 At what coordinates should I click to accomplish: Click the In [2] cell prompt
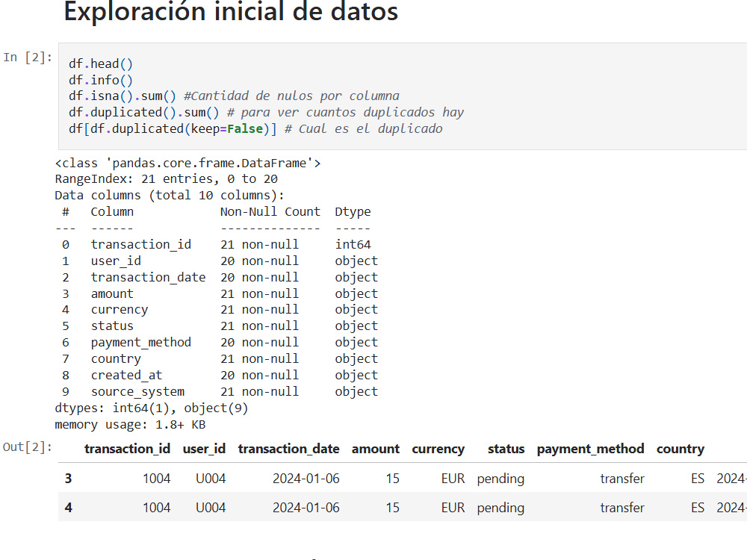(27, 57)
